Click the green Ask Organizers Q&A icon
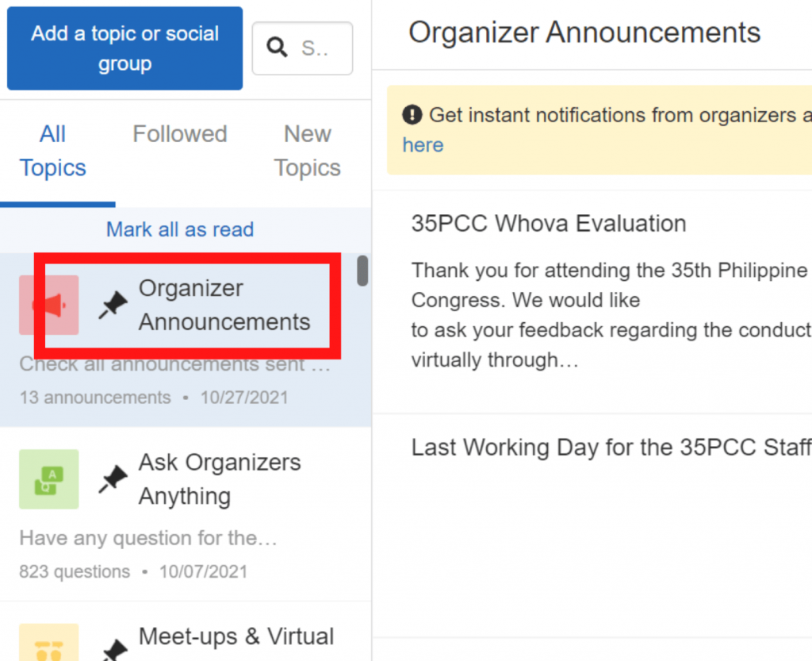Screen dimensions: 812x661 48,478
